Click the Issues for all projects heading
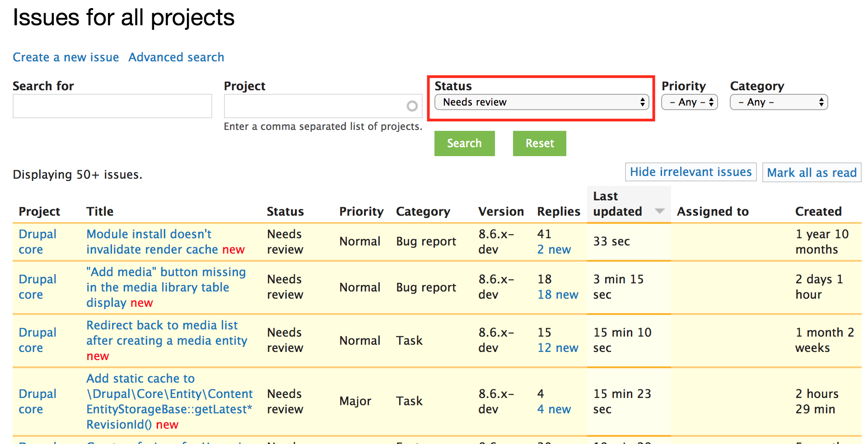Screen dimensions: 868x444 pos(124,18)
